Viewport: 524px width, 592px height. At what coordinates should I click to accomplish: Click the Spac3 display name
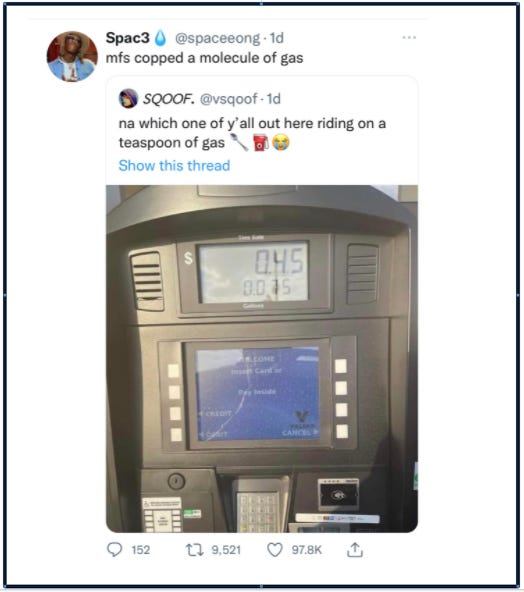point(128,38)
